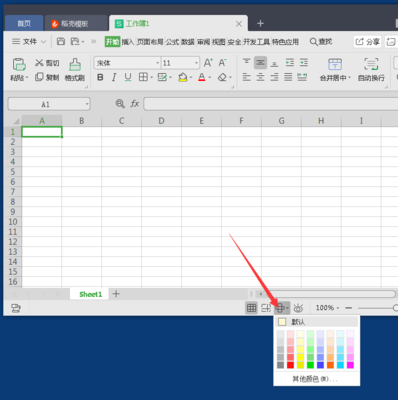Click the Paste clipboard icon
Image resolution: width=398 pixels, height=400 pixels.
pyautogui.click(x=19, y=64)
